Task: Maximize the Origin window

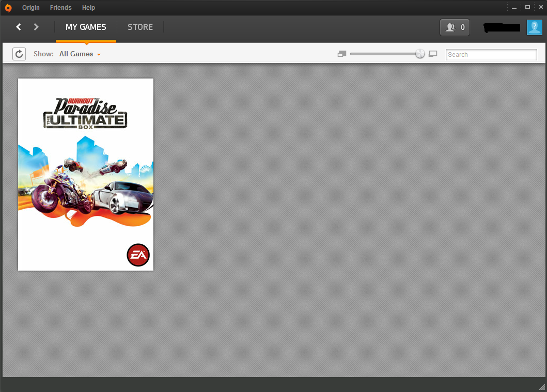Action: pos(527,7)
